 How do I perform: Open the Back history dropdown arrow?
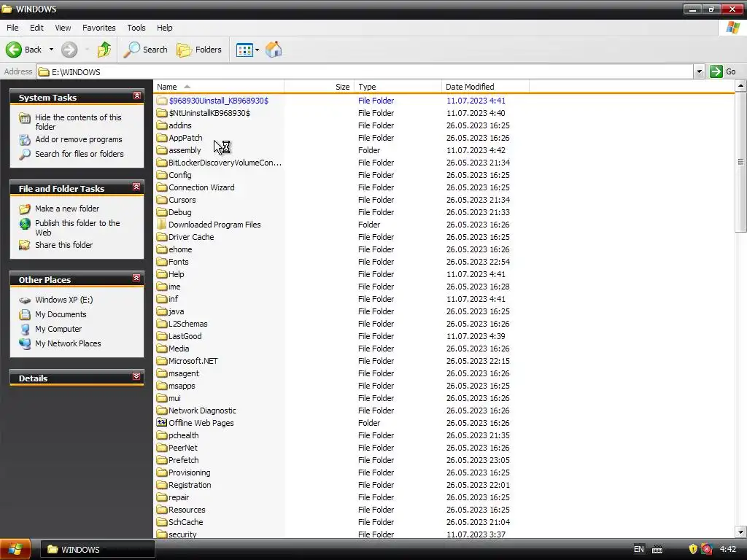[x=51, y=50]
